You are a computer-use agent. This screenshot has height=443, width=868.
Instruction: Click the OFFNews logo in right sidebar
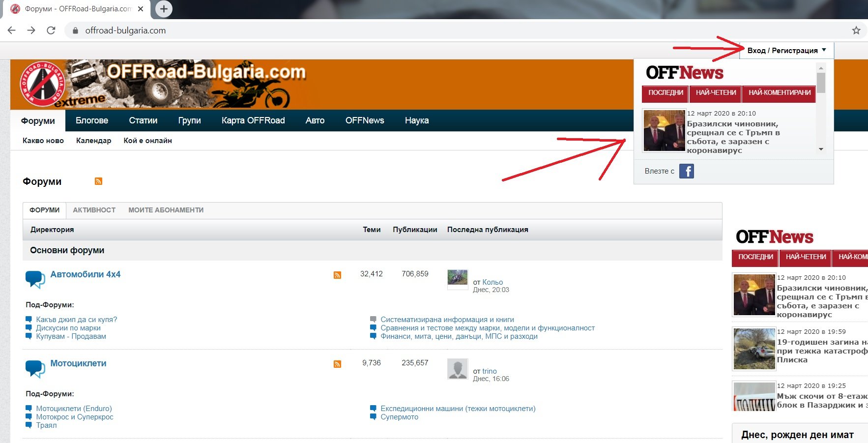(x=775, y=237)
